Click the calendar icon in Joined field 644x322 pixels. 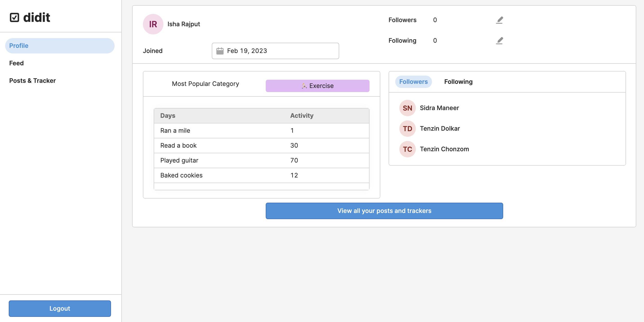click(220, 51)
